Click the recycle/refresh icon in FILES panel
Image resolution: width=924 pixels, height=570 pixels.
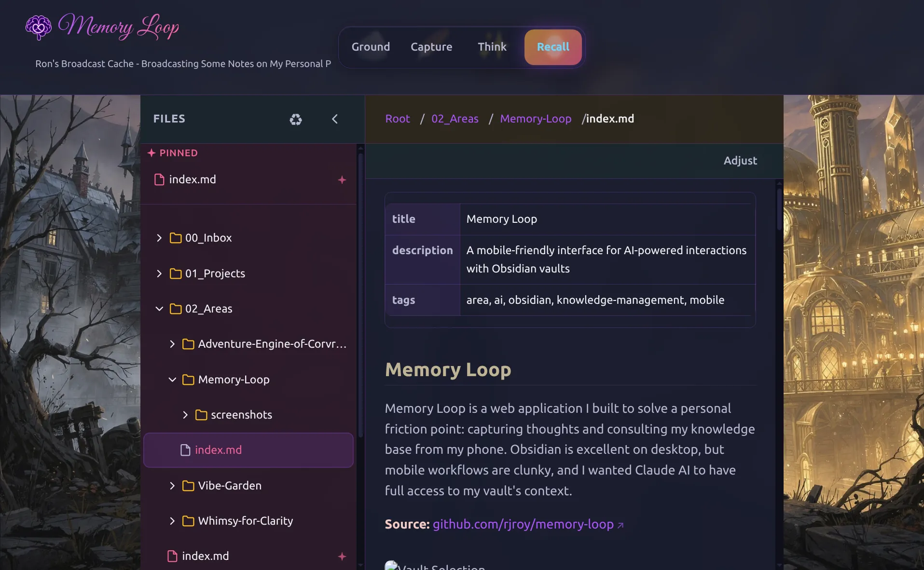tap(296, 119)
